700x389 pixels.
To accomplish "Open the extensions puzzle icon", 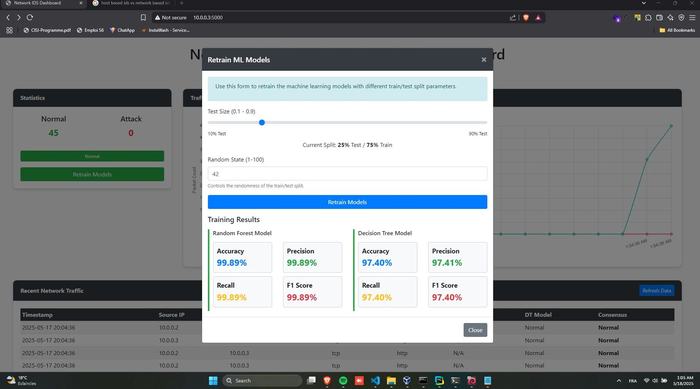I will (x=648, y=18).
